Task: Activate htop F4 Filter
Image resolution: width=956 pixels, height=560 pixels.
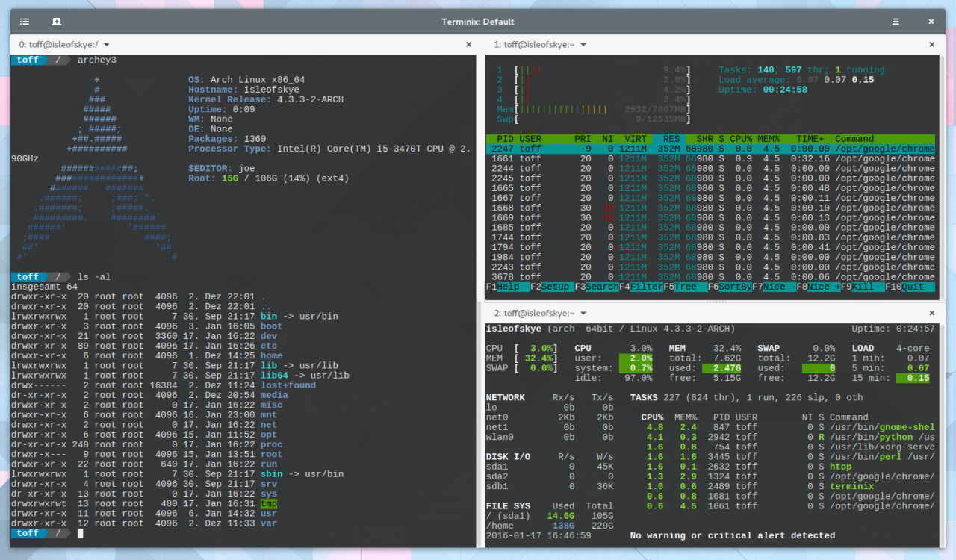Action: tap(640, 287)
